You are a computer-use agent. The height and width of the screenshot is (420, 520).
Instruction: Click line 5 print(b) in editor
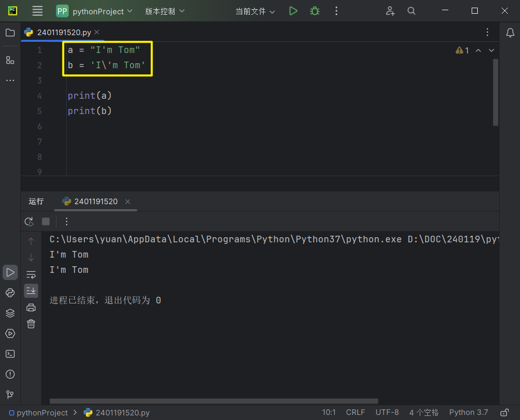90,111
